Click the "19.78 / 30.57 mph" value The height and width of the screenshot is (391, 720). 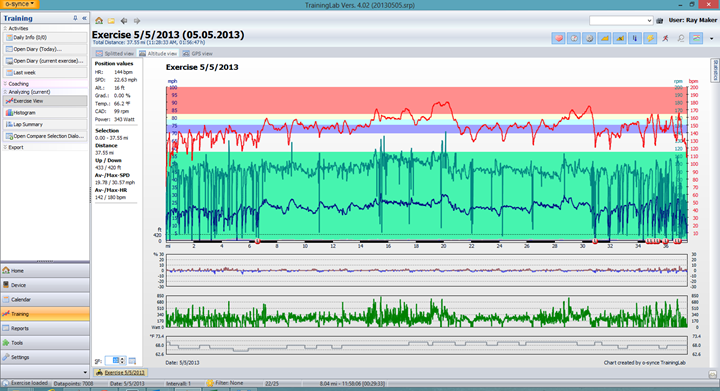coord(115,183)
